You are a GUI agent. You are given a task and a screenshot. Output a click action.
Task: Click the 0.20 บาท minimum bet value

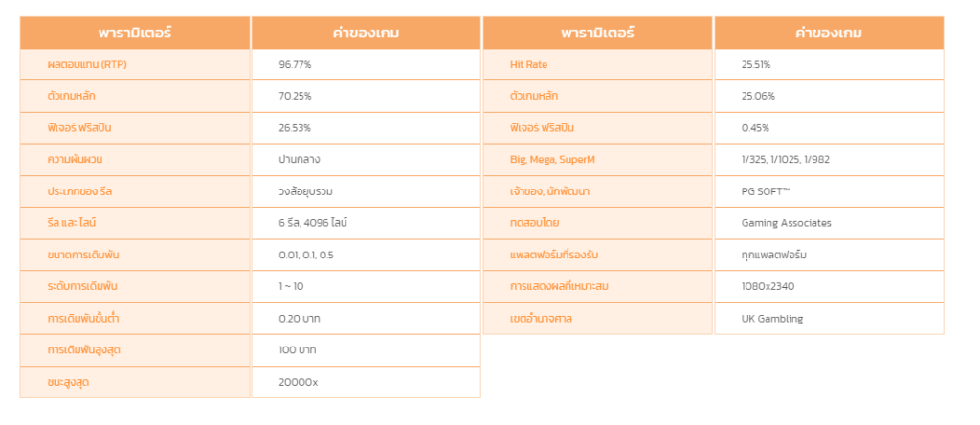point(300,318)
